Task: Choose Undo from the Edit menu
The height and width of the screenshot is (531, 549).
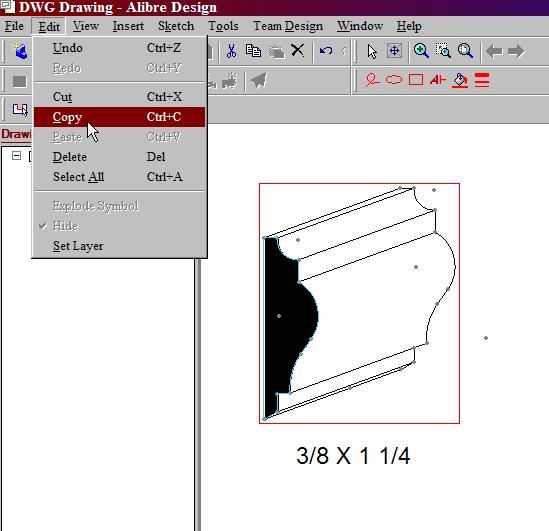Action: (119, 48)
